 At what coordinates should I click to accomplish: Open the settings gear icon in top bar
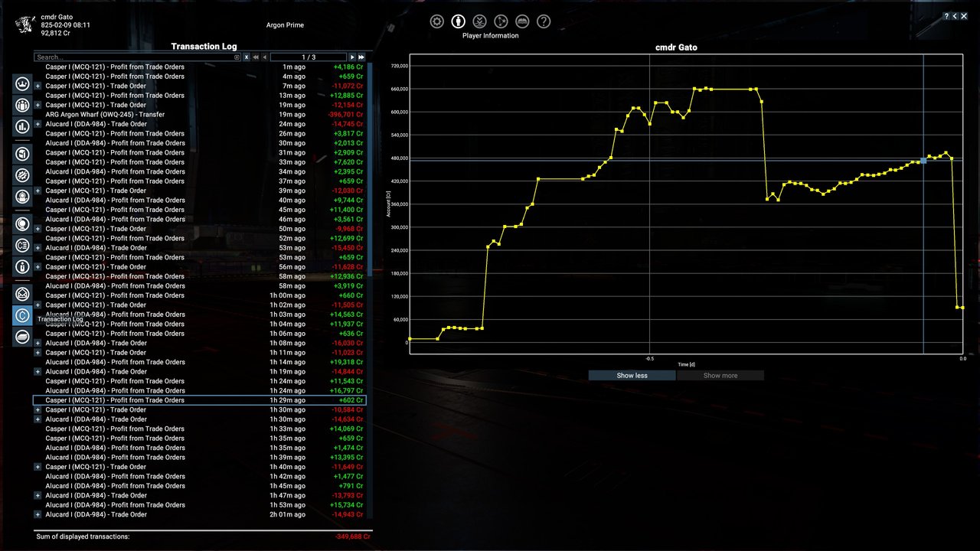point(437,21)
